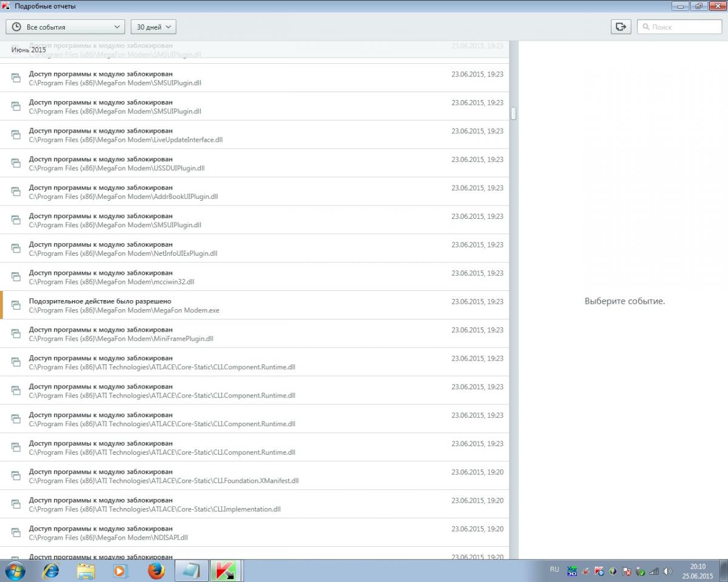
Task: Select the NDISAPI.dll blocked event
Action: click(254, 532)
